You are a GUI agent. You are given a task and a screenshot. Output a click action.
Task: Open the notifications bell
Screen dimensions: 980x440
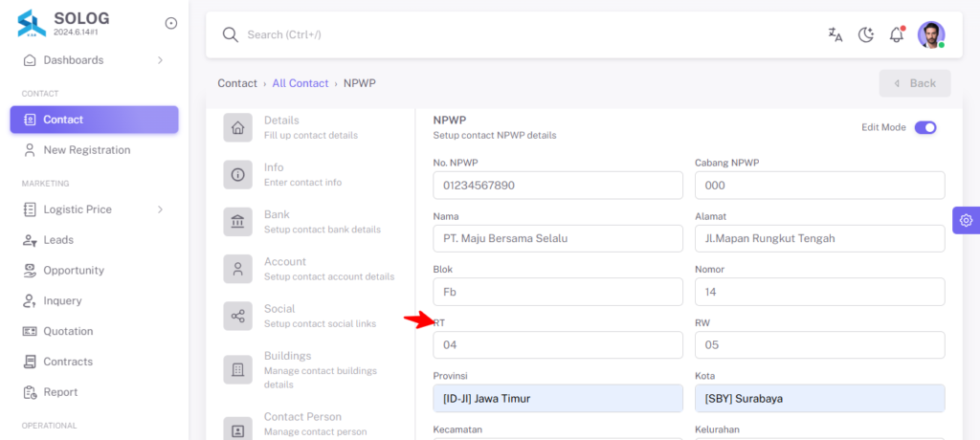point(897,34)
